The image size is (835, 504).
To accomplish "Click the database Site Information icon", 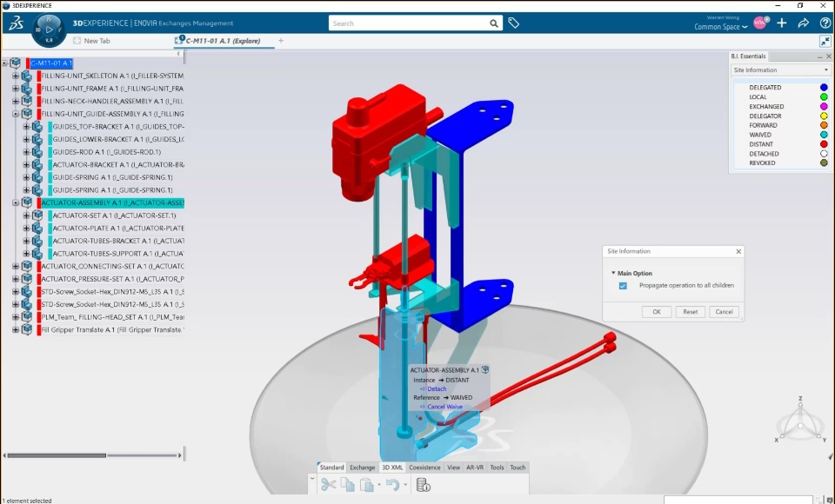I will [423, 484].
